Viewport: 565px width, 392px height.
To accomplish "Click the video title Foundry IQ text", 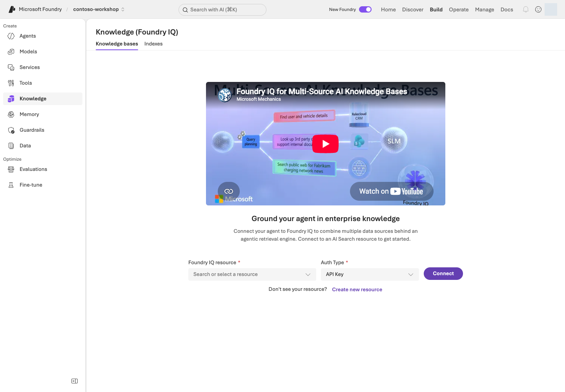I will click(x=322, y=91).
